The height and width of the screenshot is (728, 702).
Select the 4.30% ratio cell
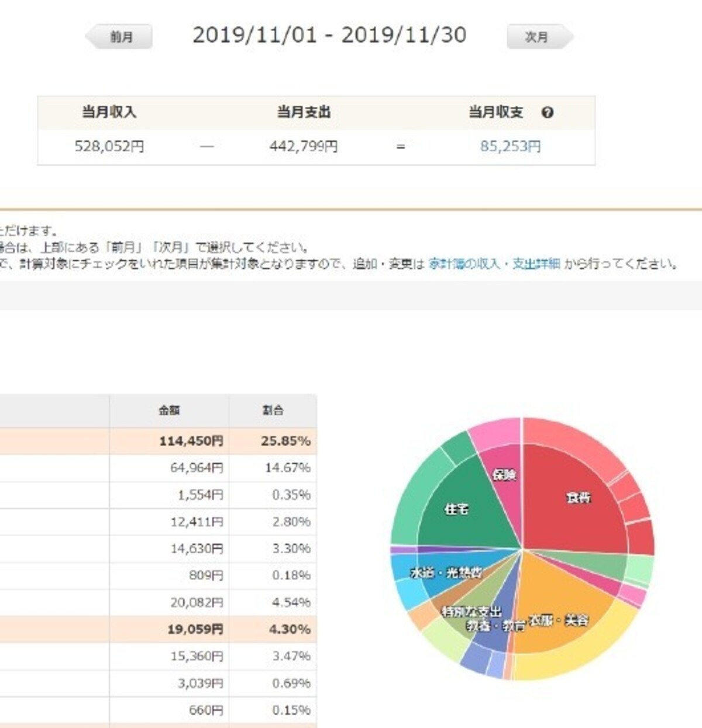click(273, 629)
